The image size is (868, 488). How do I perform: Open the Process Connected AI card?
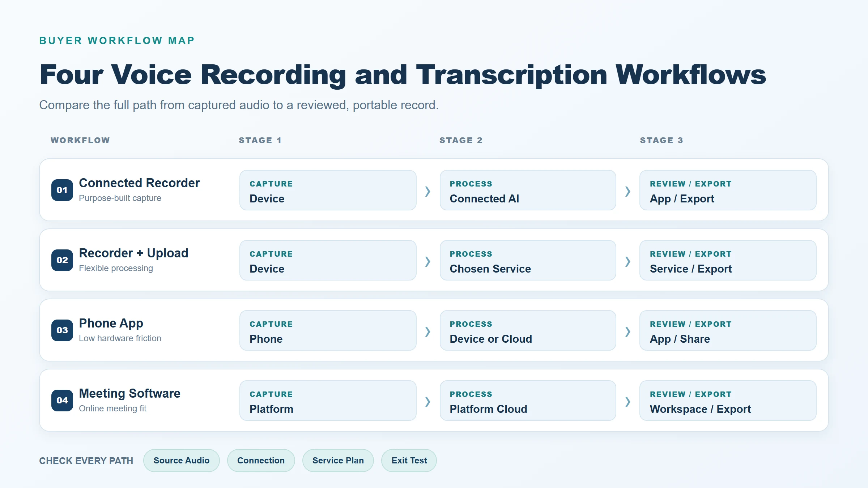pyautogui.click(x=528, y=190)
